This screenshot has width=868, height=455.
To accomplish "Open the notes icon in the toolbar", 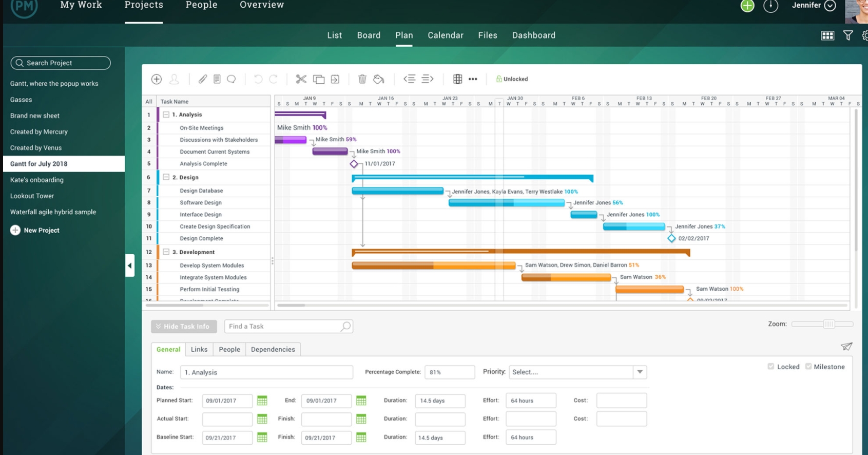I will click(x=217, y=79).
